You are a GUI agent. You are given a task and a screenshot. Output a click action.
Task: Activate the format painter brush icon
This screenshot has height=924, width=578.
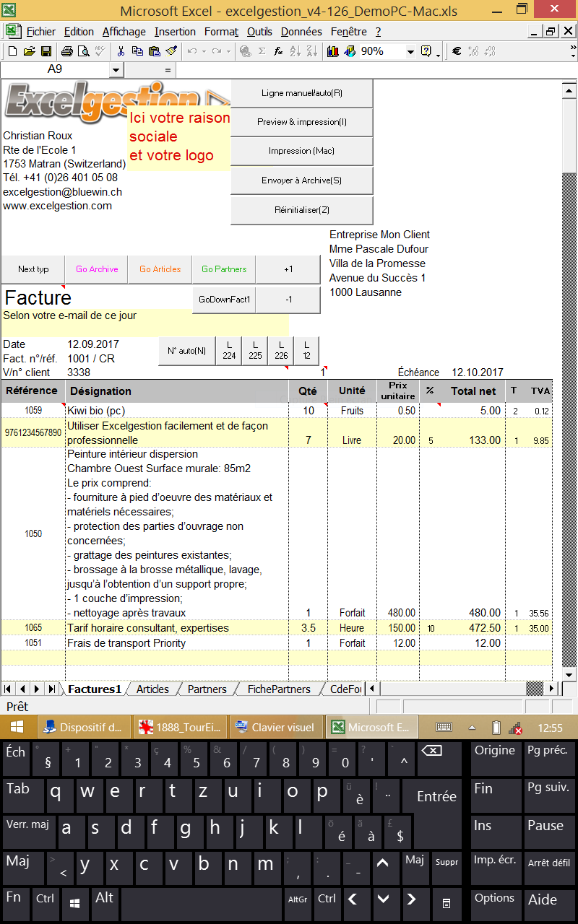[171, 51]
